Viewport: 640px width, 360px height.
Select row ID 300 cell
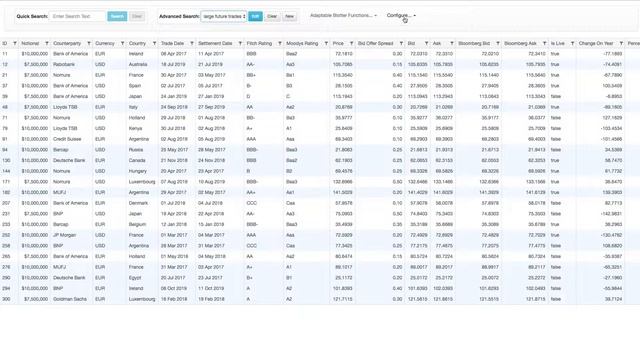9,299
